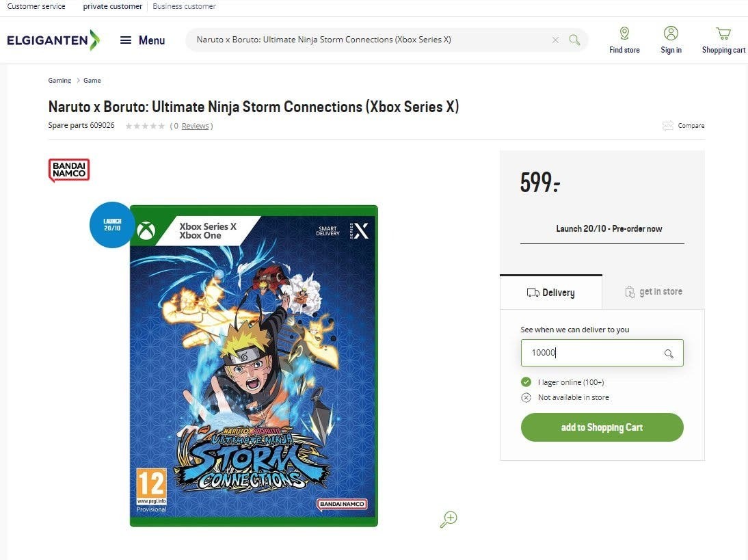Screen dimensions: 748x560
Task: Click the Bandai Namco brand logo
Action: tap(69, 170)
